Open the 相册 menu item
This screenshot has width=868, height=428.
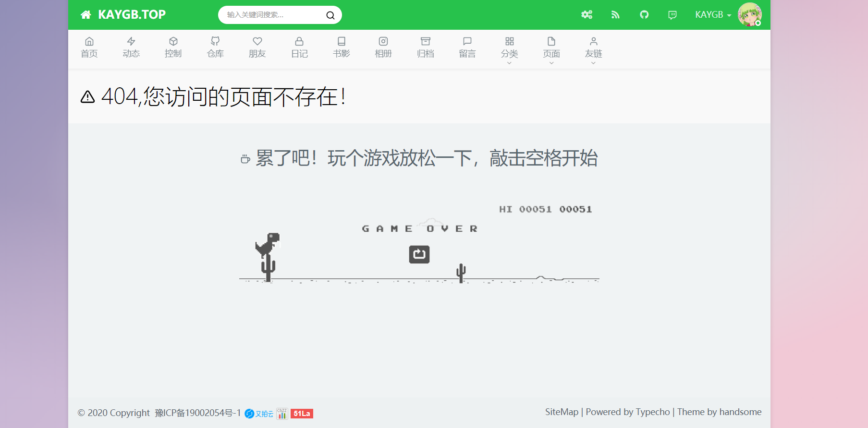coord(383,48)
